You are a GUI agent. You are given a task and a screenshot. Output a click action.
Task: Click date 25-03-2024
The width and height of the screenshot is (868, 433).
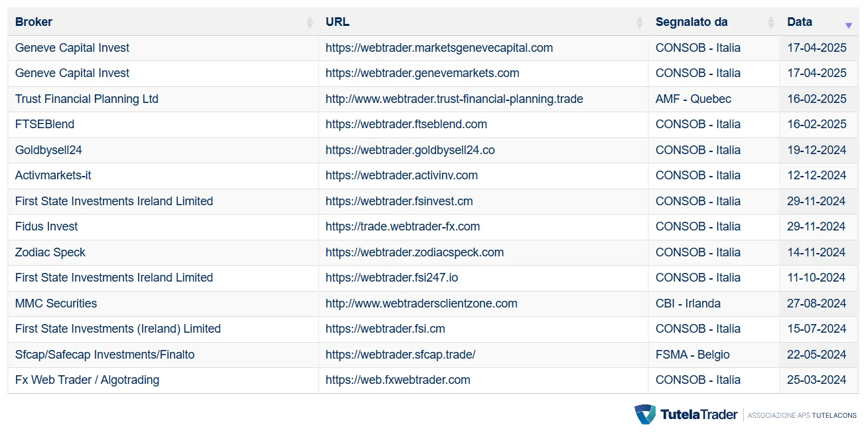click(x=817, y=380)
